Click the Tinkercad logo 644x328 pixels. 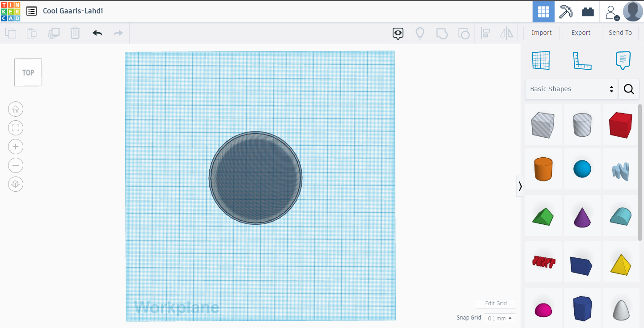[x=10, y=11]
